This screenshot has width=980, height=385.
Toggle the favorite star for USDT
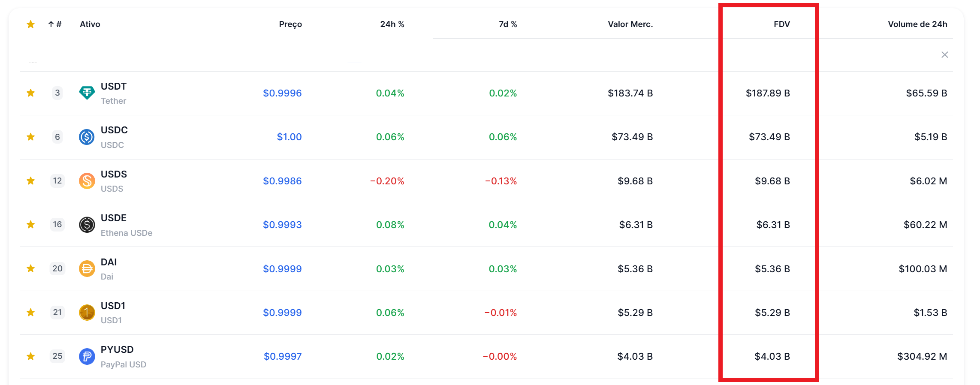click(30, 93)
